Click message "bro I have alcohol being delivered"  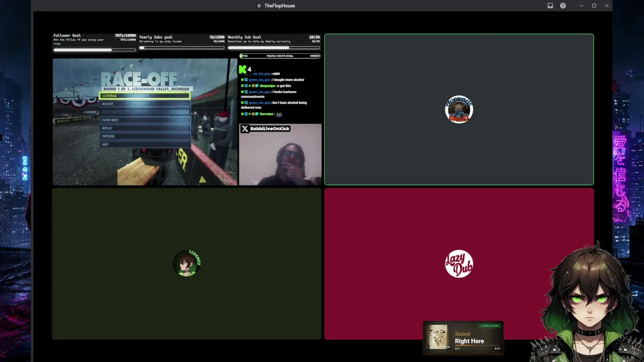tap(274, 105)
